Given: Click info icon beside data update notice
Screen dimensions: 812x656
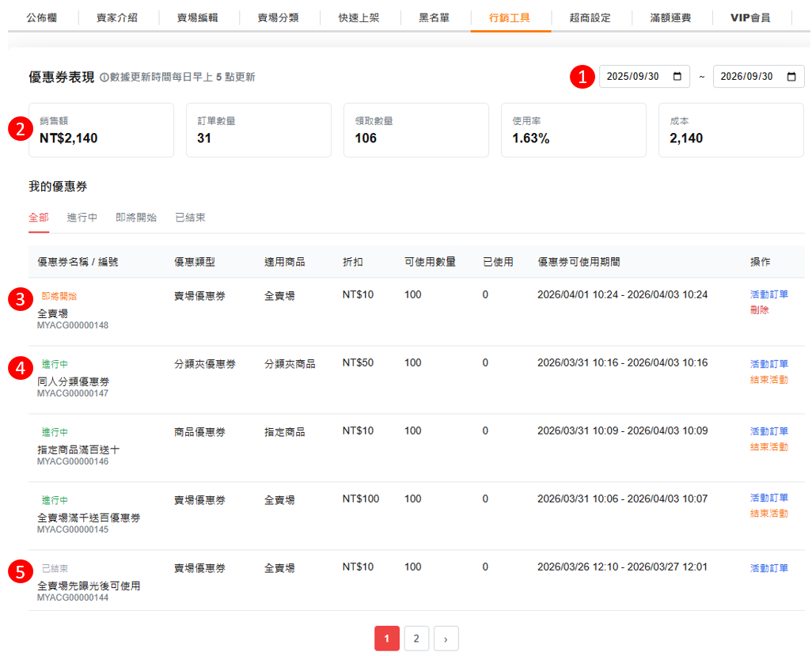Looking at the screenshot, I should [x=104, y=78].
